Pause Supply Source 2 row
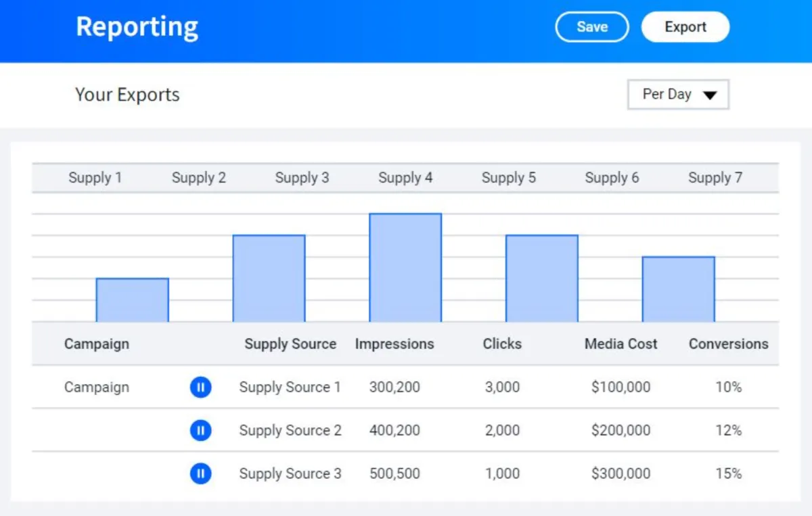This screenshot has width=812, height=516. point(200,431)
